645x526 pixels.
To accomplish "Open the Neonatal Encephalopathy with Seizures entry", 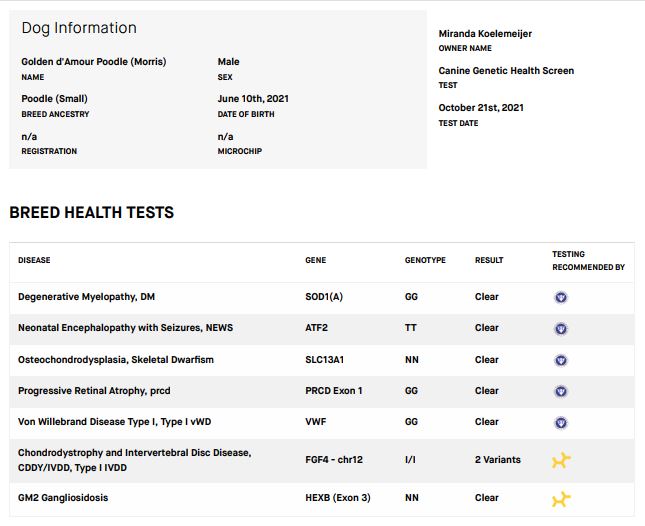I will 125,328.
